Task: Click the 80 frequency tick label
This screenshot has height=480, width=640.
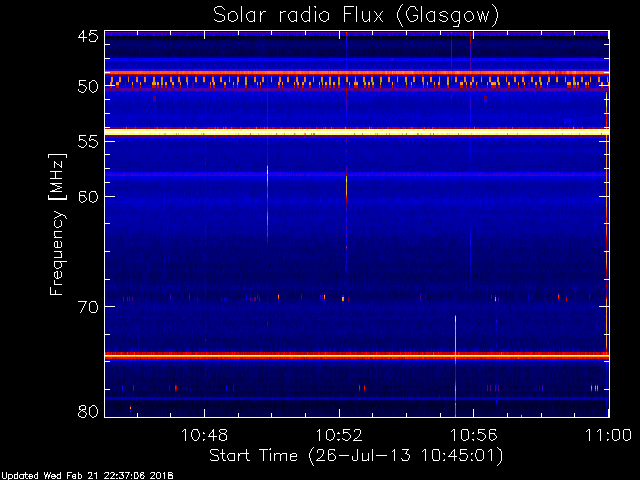Action: [x=88, y=411]
